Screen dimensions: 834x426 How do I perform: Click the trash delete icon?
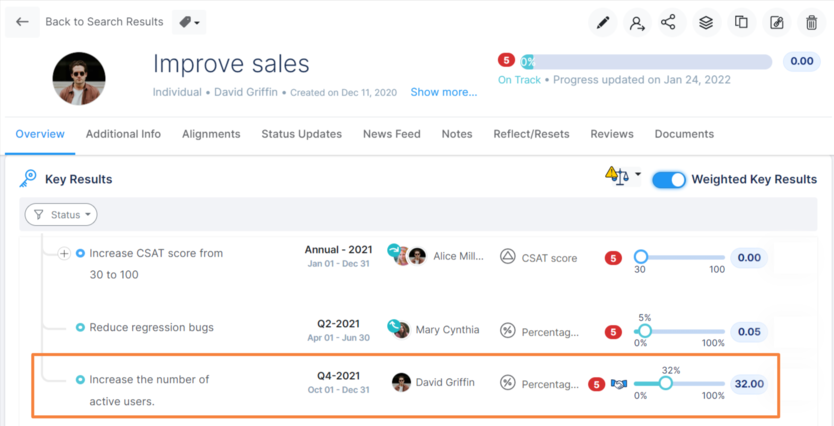tap(810, 22)
